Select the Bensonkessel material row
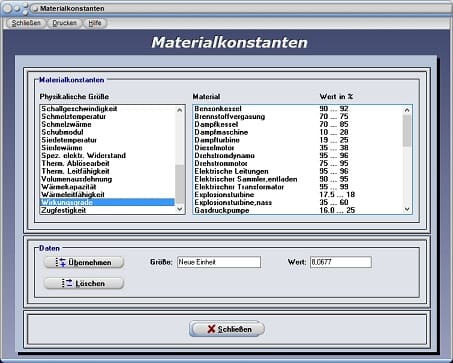 298,109
